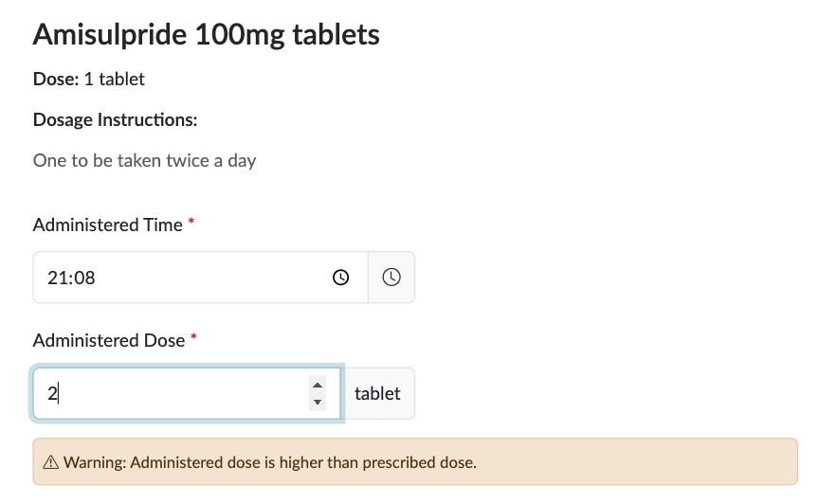Click the '1 tablet' prescribed dose value
Image resolution: width=819 pixels, height=504 pixels.
pyautogui.click(x=114, y=80)
